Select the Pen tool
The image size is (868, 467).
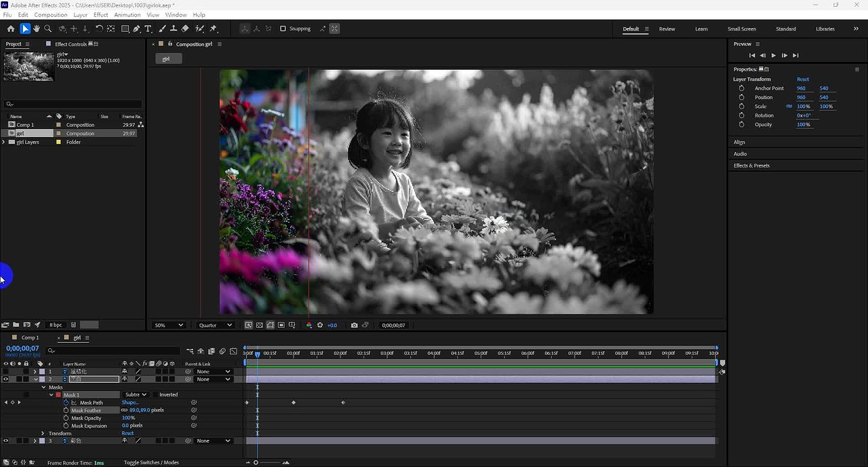(x=137, y=29)
